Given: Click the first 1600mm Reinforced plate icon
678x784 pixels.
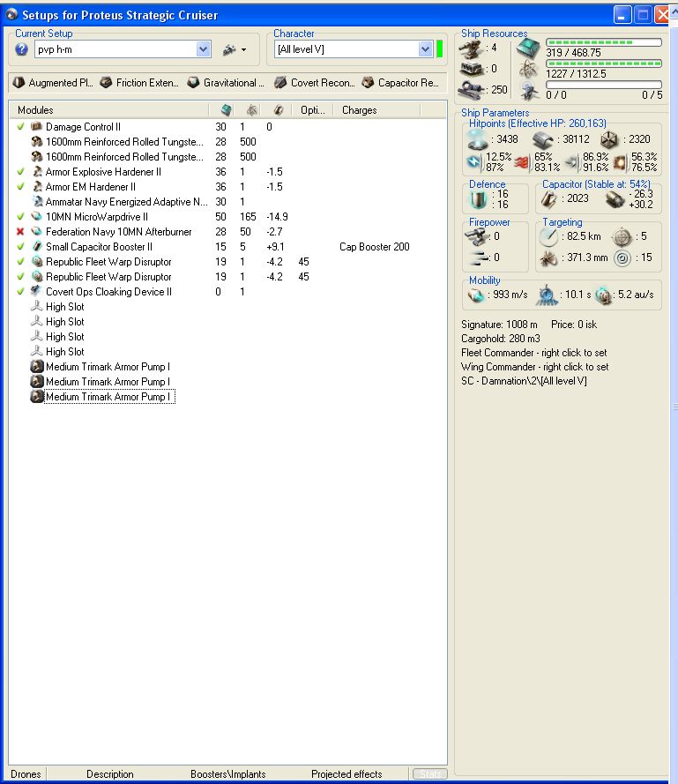Looking at the screenshot, I should [x=36, y=141].
